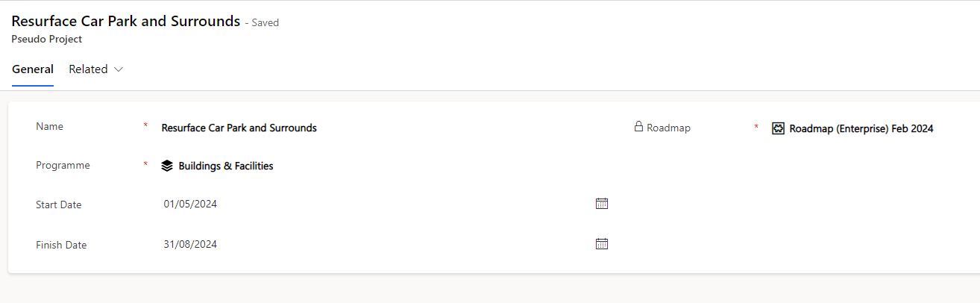Open the Roadmap (Enterprise) Feb 2024 link

point(861,128)
